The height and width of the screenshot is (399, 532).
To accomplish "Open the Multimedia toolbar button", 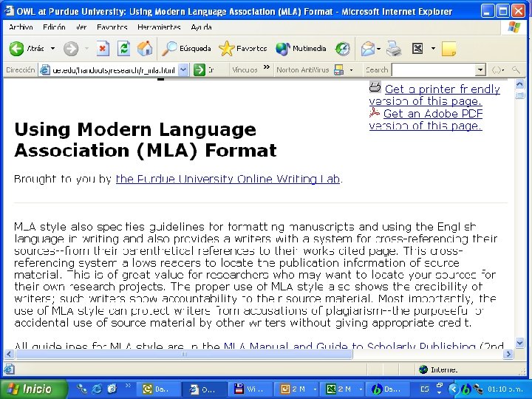I will (301, 49).
